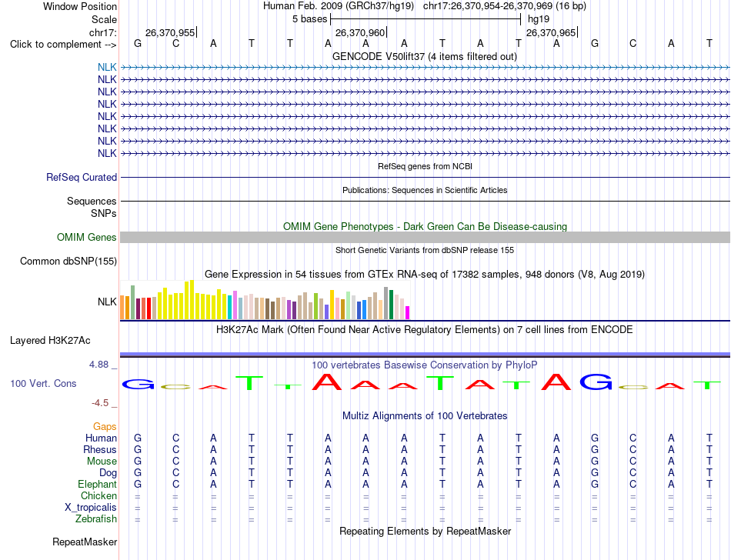The height and width of the screenshot is (560, 731).
Task: Click the chr17:26,370,954-26,370,969 (16 bp) position text
Action: click(x=505, y=6)
